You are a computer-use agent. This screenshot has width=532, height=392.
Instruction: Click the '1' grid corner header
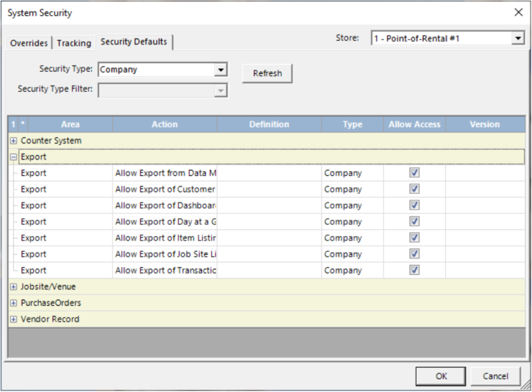(13, 124)
